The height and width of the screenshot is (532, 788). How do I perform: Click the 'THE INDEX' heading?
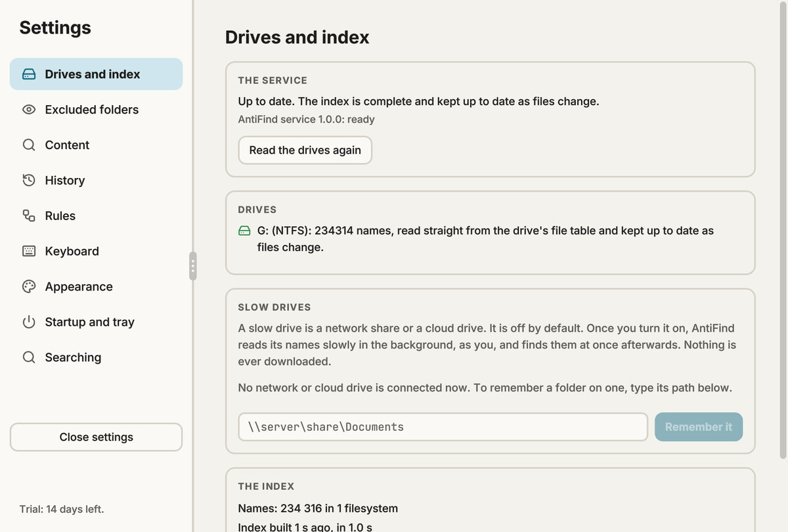(x=266, y=486)
